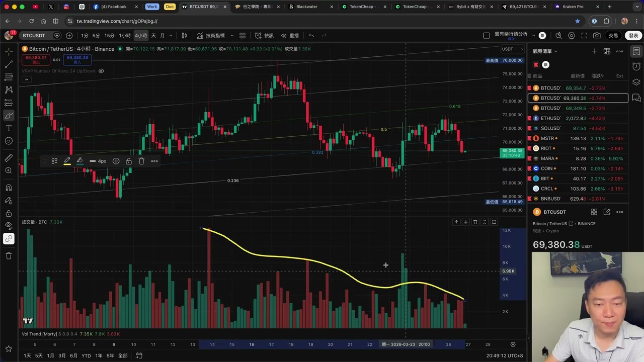Add symbol to watchlist with plus icon
This screenshot has height=362, width=644.
click(x=594, y=51)
